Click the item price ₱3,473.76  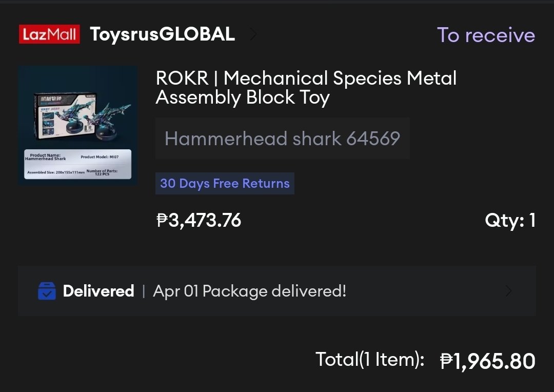(x=199, y=220)
